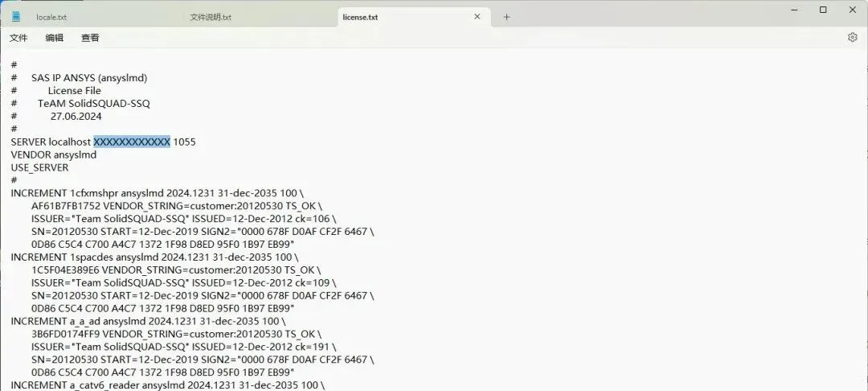Close the license.txt tab
This screenshot has height=391, width=868.
point(477,17)
